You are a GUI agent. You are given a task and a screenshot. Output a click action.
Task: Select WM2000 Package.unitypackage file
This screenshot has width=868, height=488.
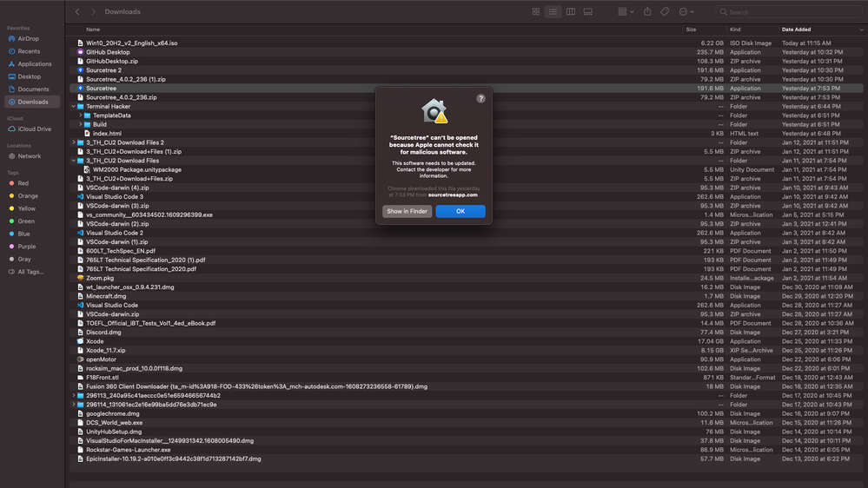136,170
